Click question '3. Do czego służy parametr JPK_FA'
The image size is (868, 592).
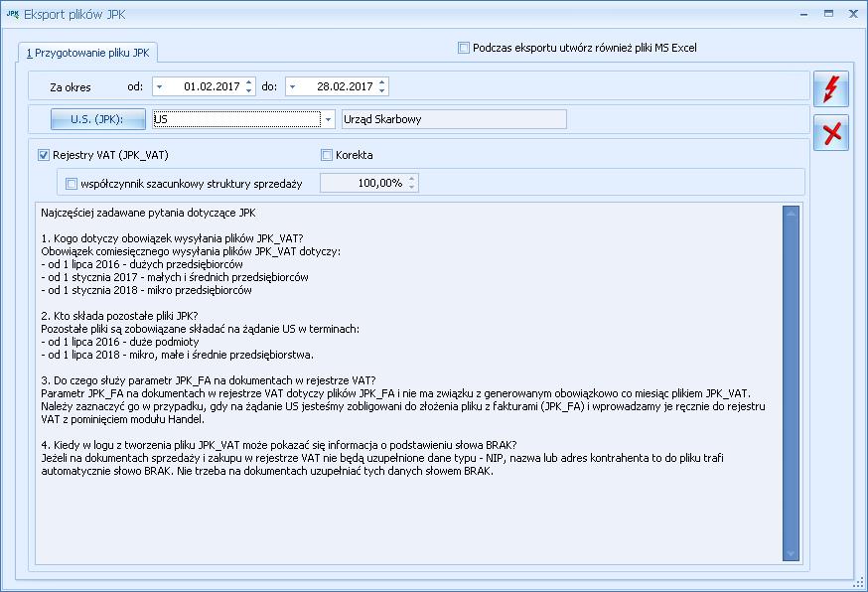209,380
